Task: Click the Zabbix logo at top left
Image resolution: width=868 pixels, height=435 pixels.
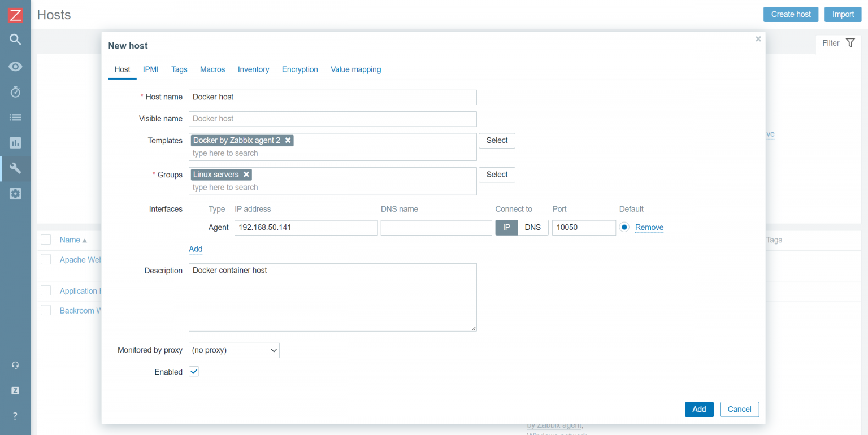Action: tap(15, 14)
